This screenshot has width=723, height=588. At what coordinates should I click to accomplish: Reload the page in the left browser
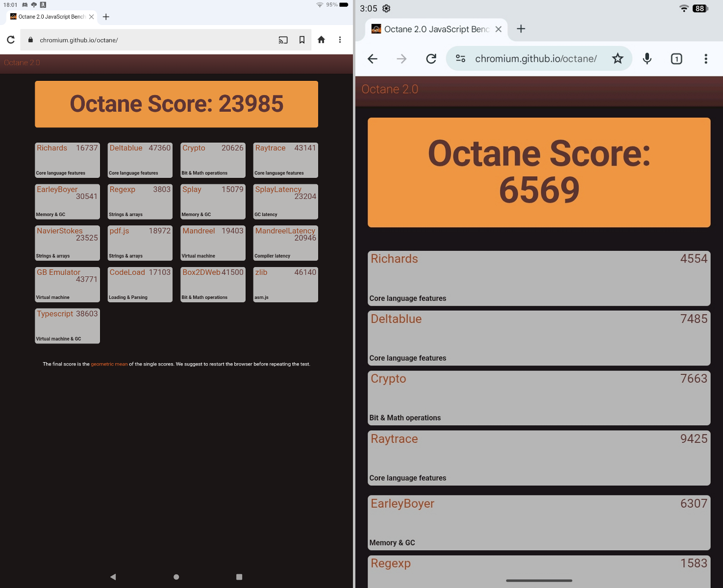[x=11, y=40]
